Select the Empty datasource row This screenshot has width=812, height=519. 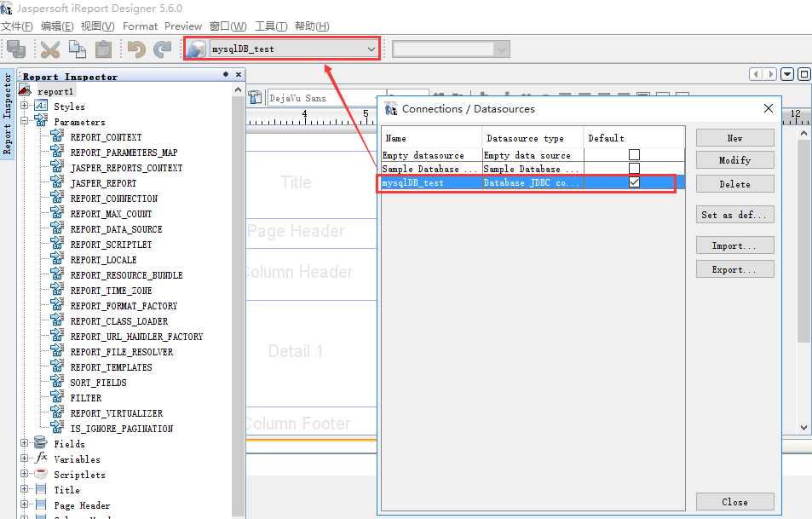pyautogui.click(x=533, y=155)
